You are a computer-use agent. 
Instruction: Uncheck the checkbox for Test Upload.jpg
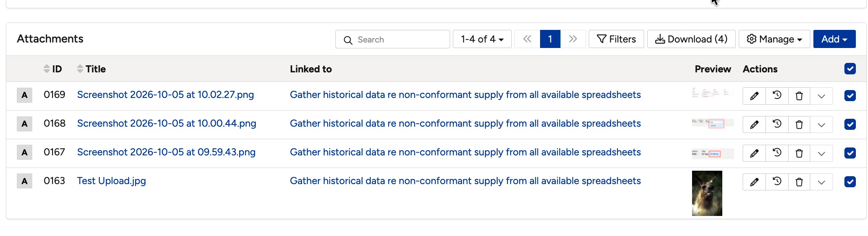pyautogui.click(x=850, y=182)
